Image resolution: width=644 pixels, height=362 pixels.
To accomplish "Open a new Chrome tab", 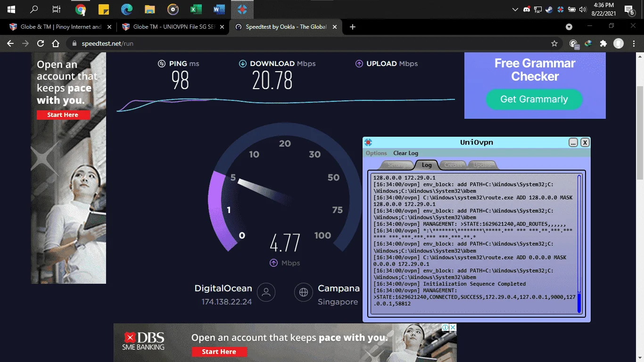I will pos(353,27).
